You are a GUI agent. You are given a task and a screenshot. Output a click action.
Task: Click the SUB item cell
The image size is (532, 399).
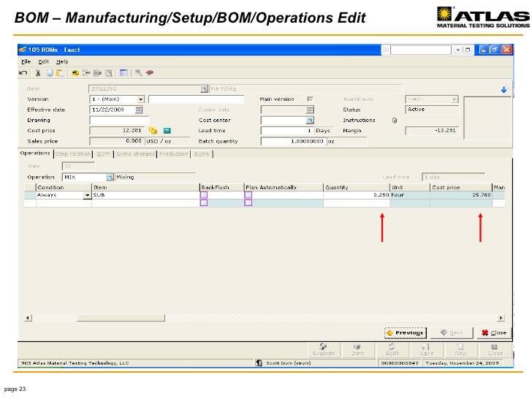(x=145, y=195)
